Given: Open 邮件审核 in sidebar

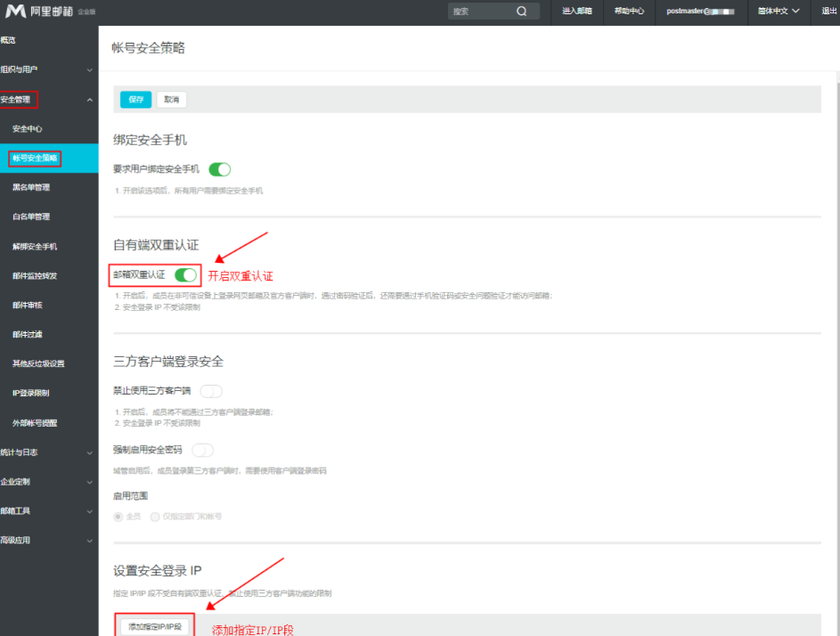Looking at the screenshot, I should coord(28,305).
